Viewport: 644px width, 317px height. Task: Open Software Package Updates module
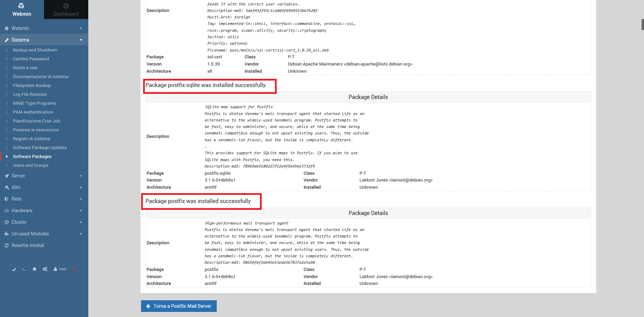pyautogui.click(x=40, y=147)
